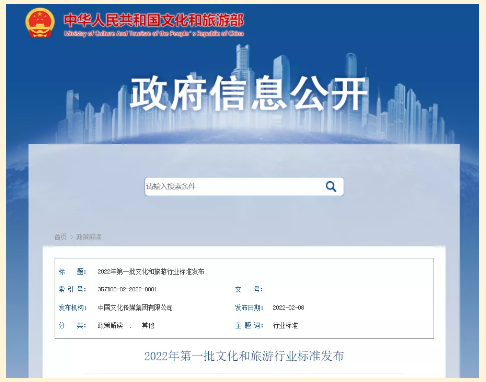The image size is (486, 382).
Task: Click the 政府信息公开 banner heading
Action: (249, 94)
